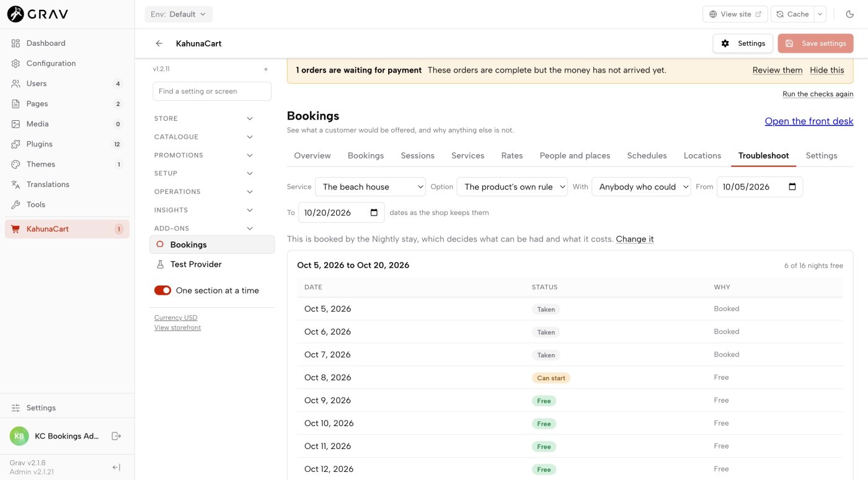
Task: Open Test Provider flask item
Action: [212, 264]
